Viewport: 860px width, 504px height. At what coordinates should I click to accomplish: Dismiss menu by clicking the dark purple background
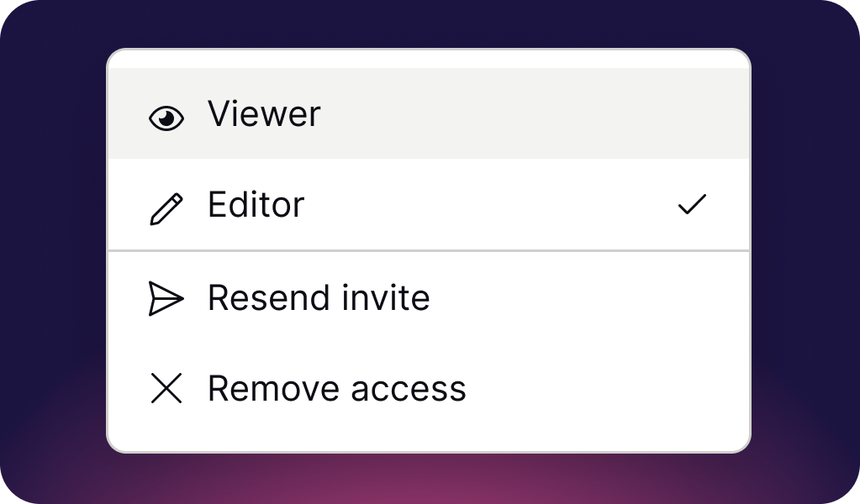(50, 252)
